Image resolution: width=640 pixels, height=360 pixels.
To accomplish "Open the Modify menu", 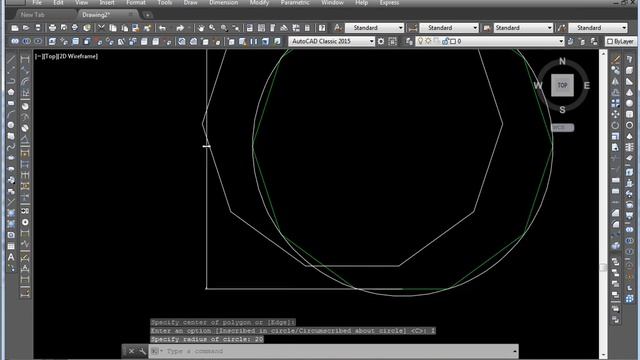I will 259,2.
